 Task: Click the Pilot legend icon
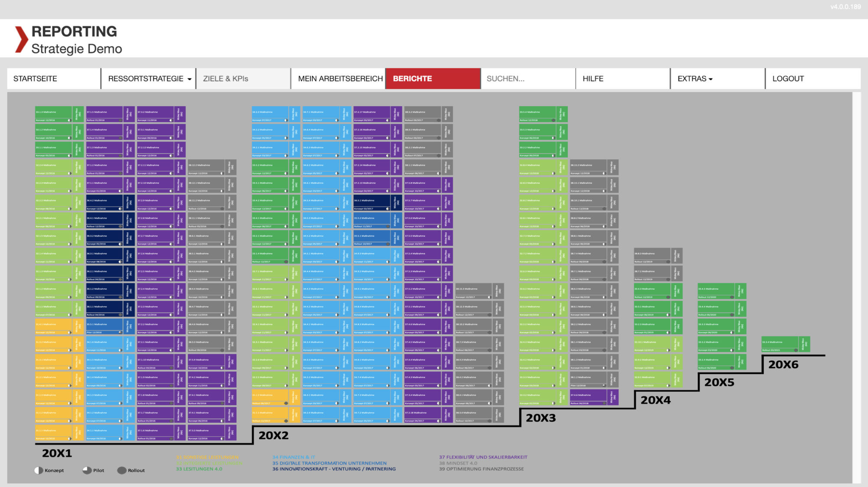click(x=87, y=471)
